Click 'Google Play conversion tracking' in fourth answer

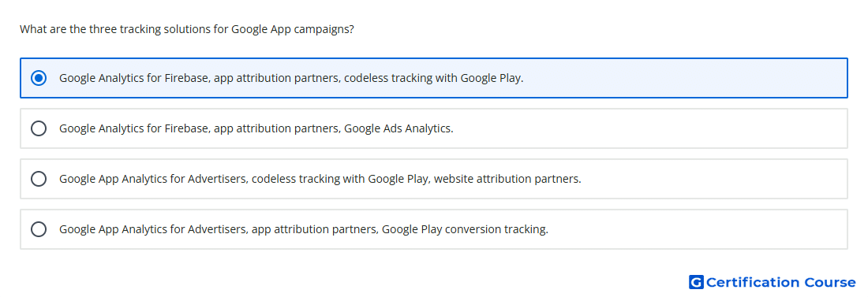point(464,229)
